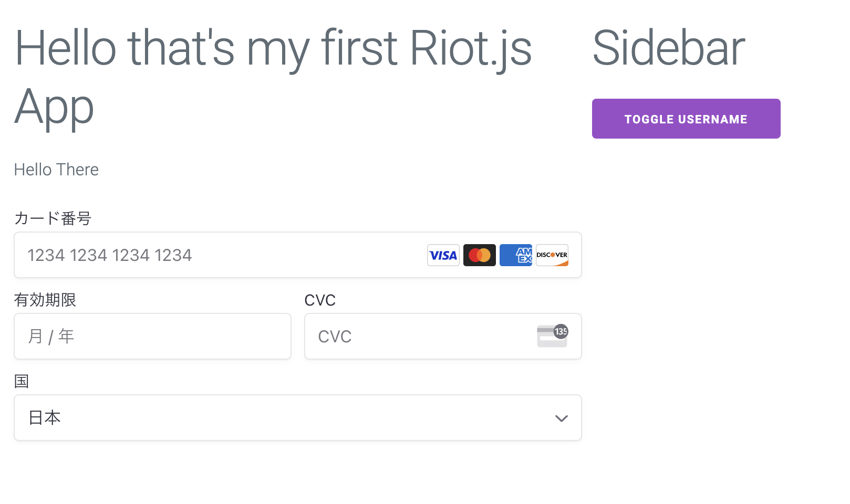
Task: Click the Sidebar heading
Action: (668, 48)
